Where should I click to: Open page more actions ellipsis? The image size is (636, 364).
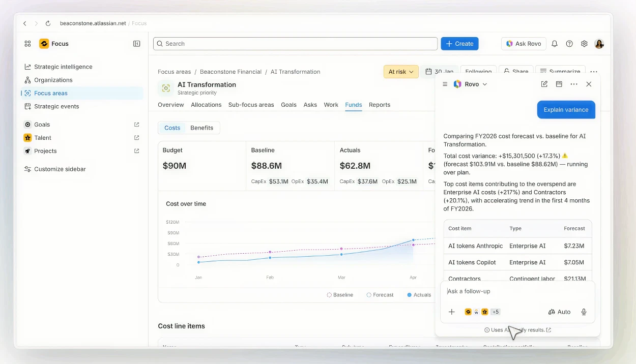(594, 72)
